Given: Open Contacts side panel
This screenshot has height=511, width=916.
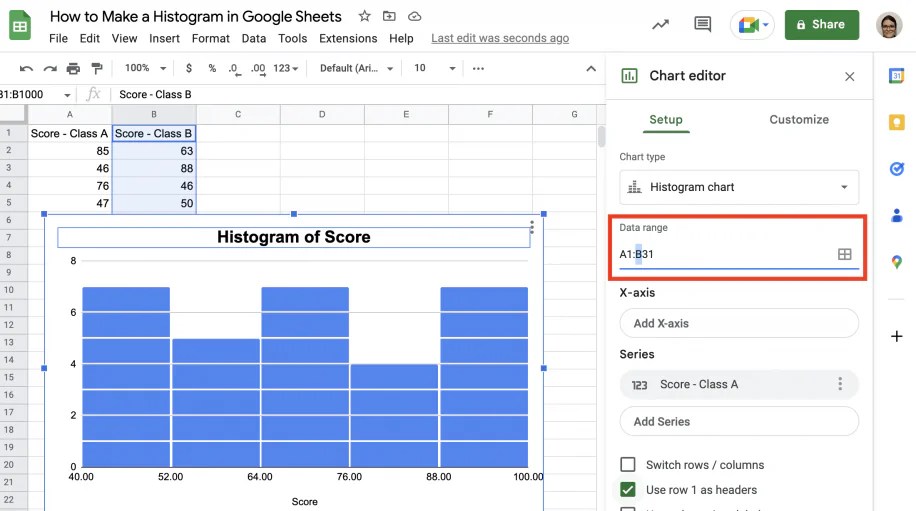Looking at the screenshot, I should 896,215.
